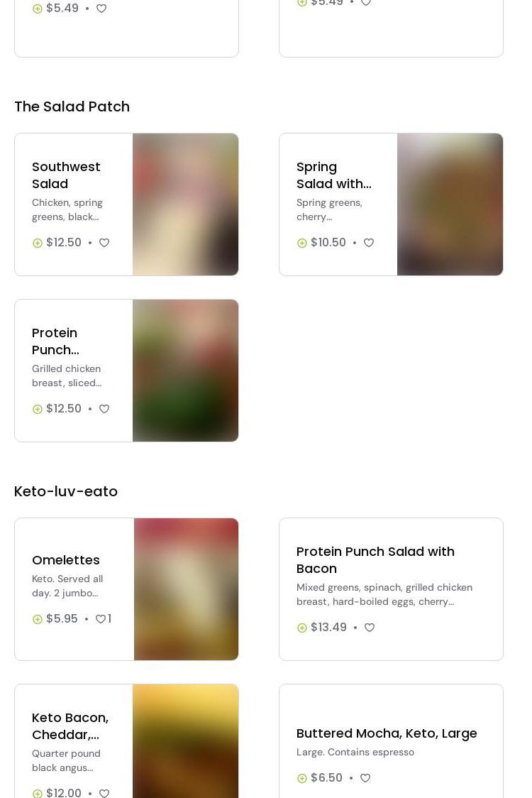Add Southwest Salad with plus icon
This screenshot has height=798, width=532.
[x=37, y=243]
